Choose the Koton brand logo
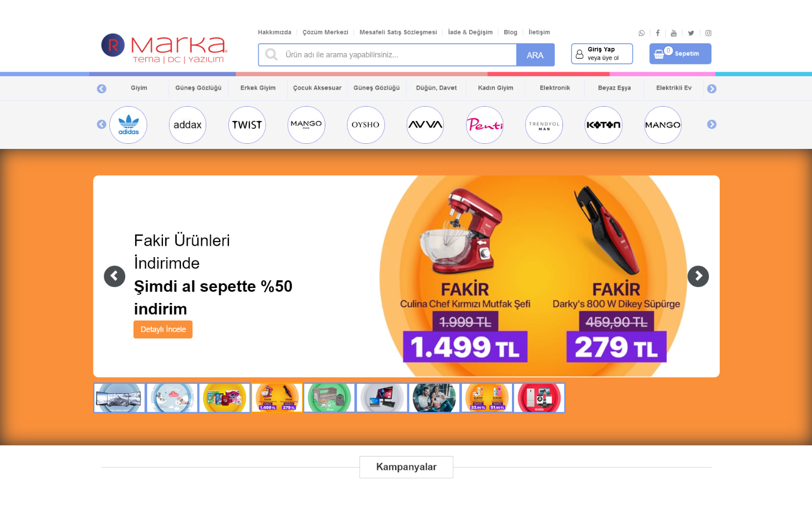 (x=603, y=125)
